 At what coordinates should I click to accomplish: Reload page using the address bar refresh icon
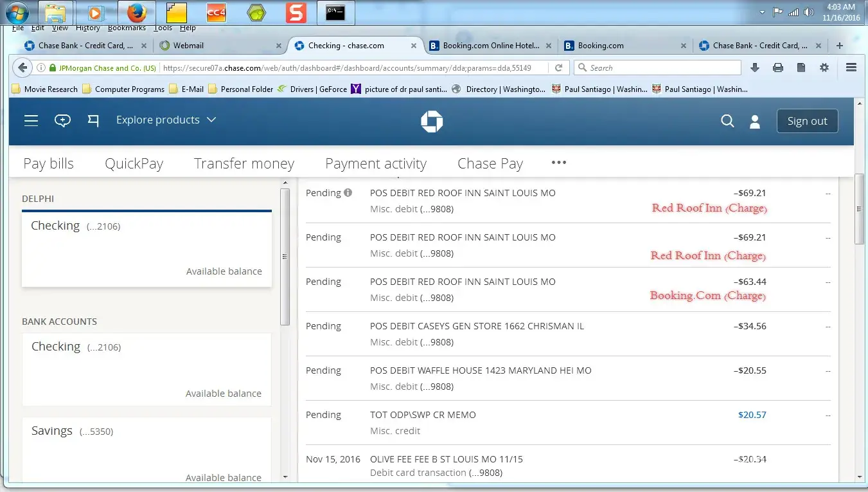click(559, 68)
